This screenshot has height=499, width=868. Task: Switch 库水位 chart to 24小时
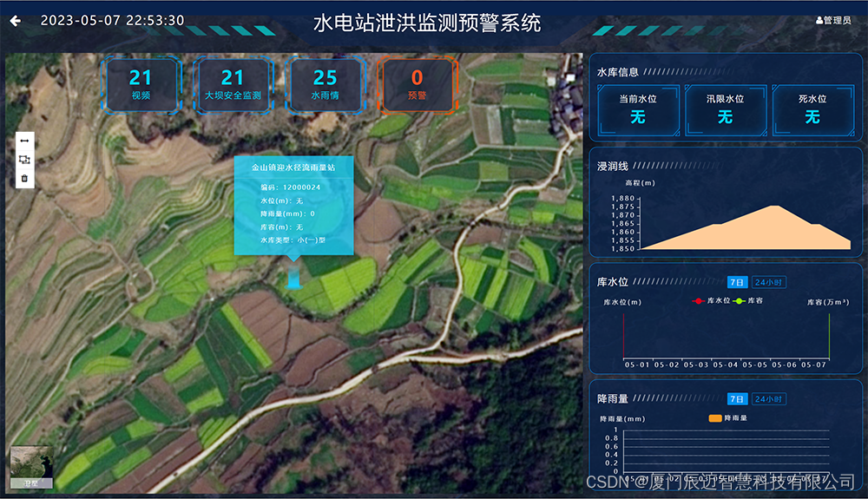[x=768, y=282]
